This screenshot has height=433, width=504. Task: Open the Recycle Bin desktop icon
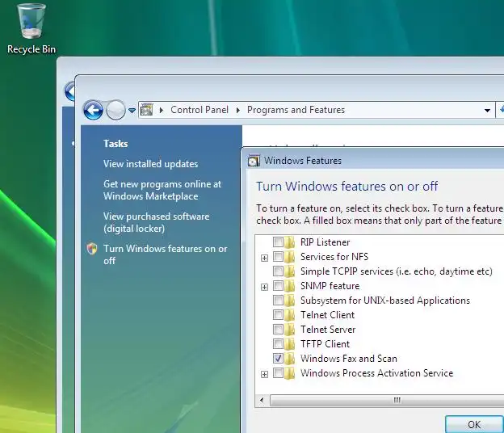point(31,28)
